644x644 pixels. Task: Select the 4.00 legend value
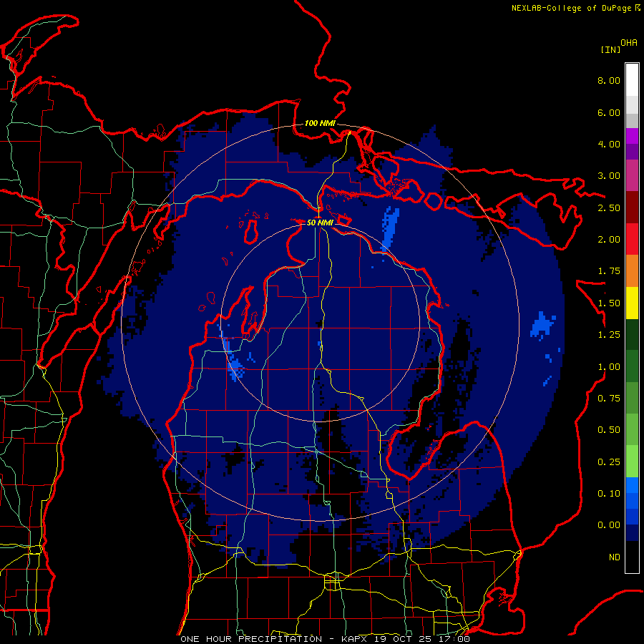pyautogui.click(x=609, y=144)
